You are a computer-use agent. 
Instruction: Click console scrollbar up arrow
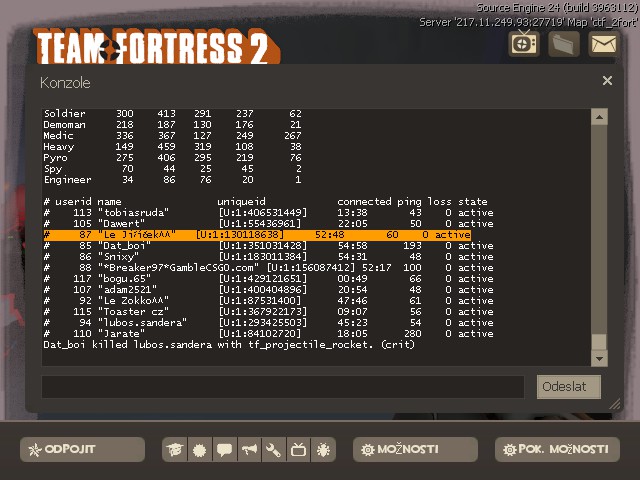pos(599,117)
